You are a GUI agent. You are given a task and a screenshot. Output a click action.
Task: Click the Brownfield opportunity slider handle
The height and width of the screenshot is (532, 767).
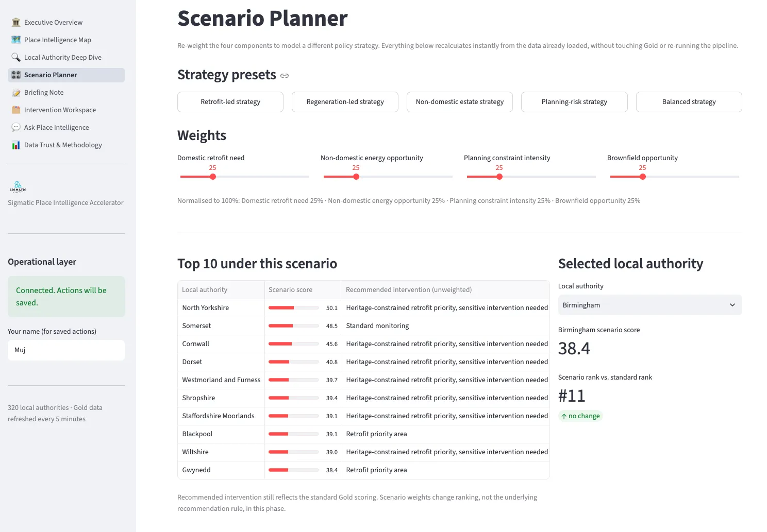pyautogui.click(x=643, y=177)
